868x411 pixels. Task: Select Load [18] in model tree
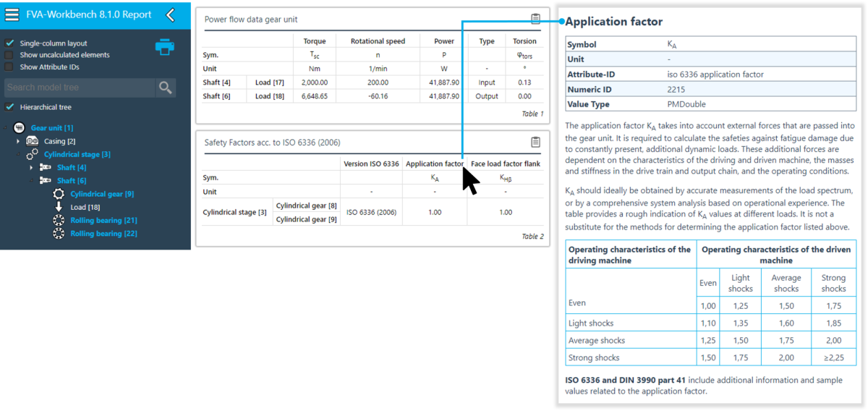(85, 207)
